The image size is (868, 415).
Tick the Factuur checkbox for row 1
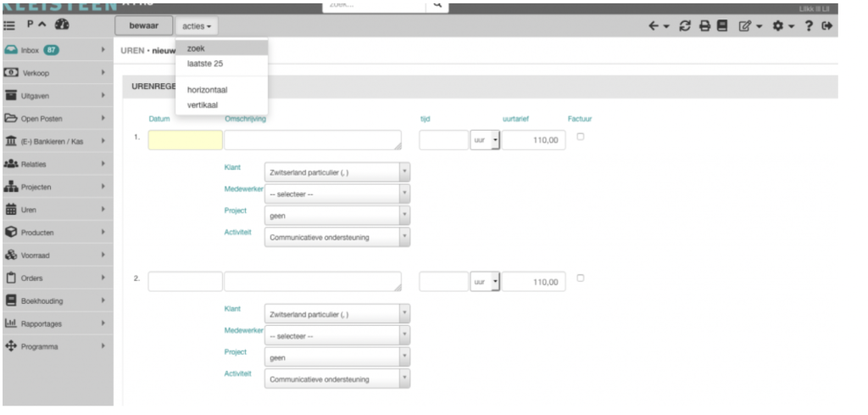coord(581,137)
